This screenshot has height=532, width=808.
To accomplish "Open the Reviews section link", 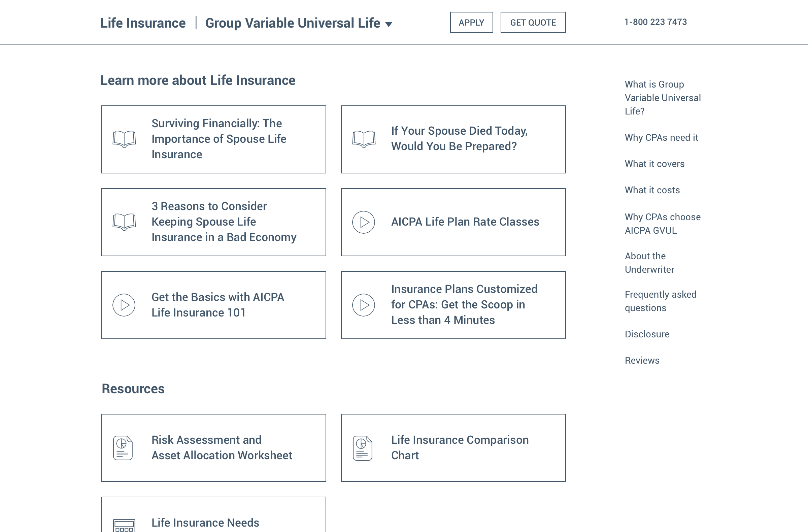I will pyautogui.click(x=642, y=360).
